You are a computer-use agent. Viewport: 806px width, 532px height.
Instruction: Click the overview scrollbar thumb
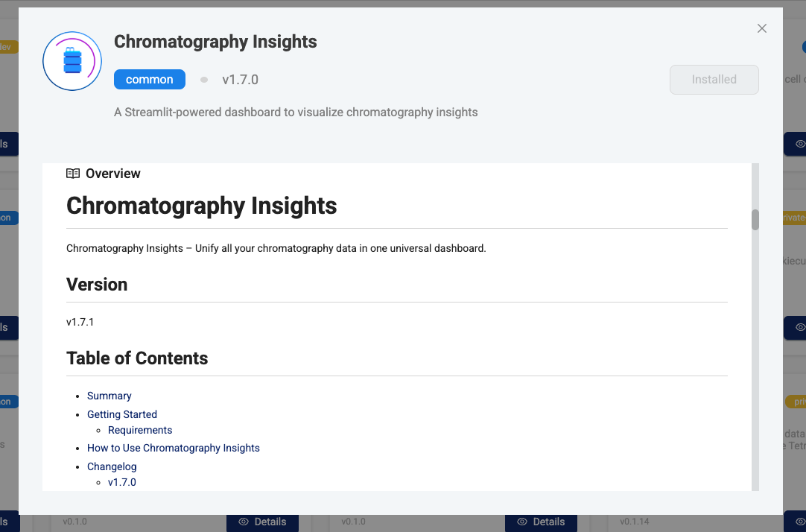click(x=755, y=220)
